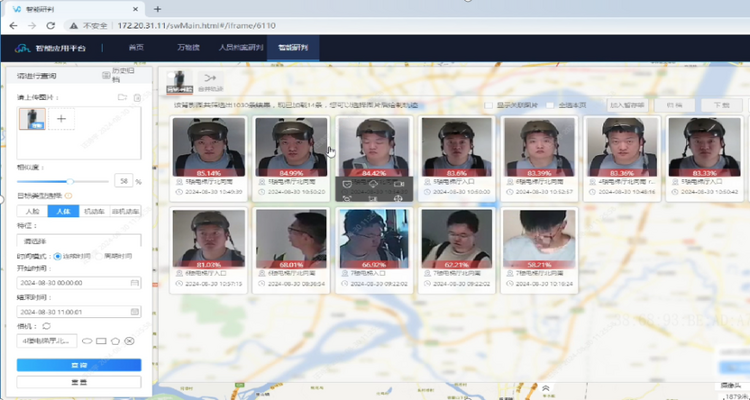Click the browser address bar URL
The height and width of the screenshot is (400, 750).
point(197,25)
